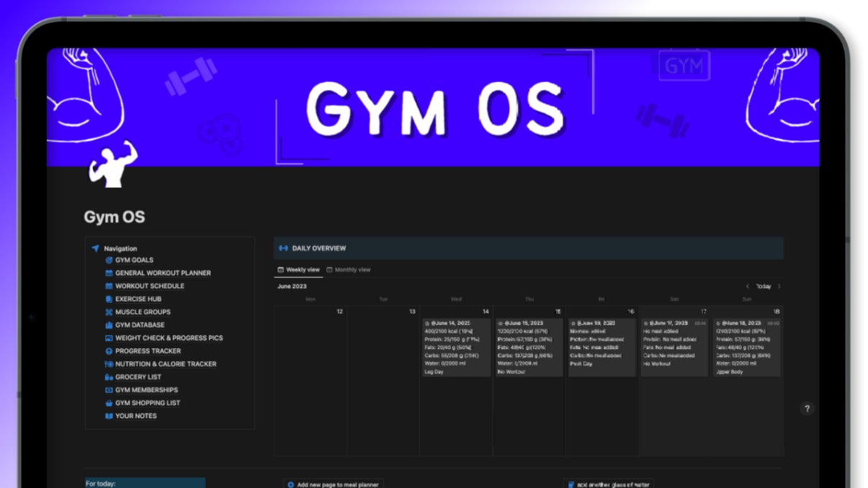The width and height of the screenshot is (868, 488).
Task: Open the WORKOUT SCHEDULE page
Action: (x=150, y=286)
